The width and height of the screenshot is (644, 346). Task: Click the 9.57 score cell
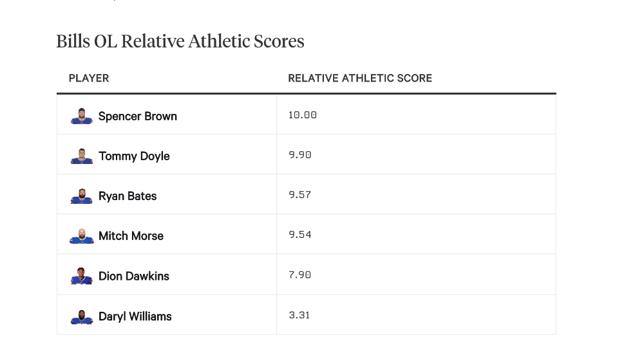tap(416, 194)
